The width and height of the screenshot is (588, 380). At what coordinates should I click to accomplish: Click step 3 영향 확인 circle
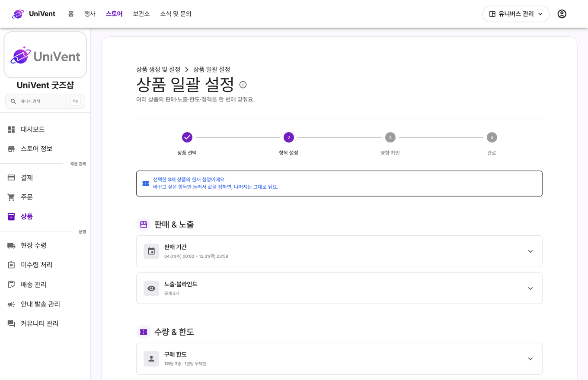pos(390,137)
